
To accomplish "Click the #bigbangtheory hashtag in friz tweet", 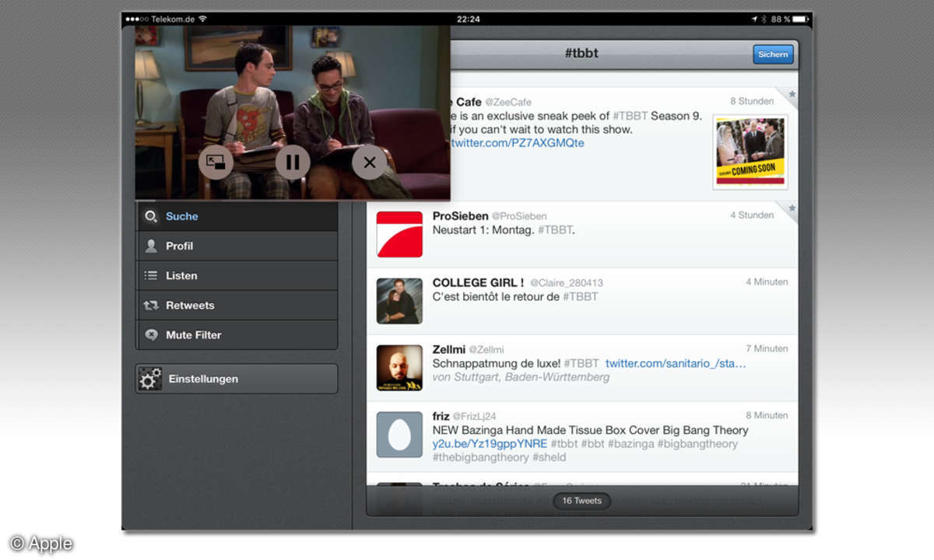I will [x=697, y=443].
